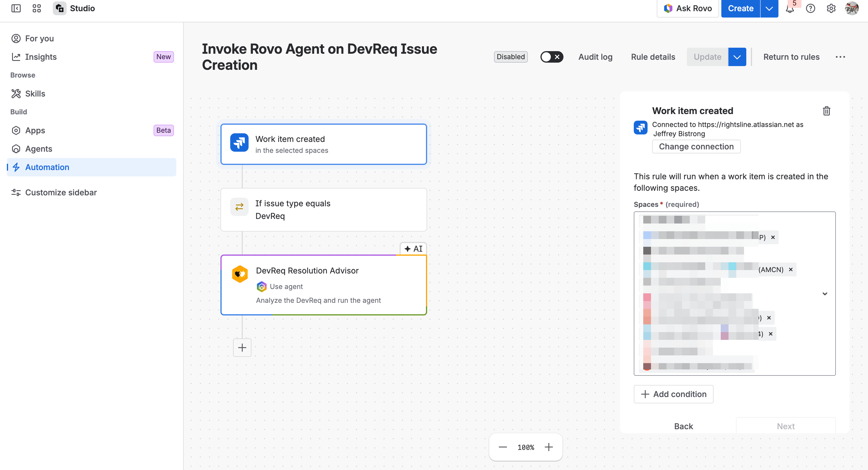Open Agents in the sidebar
868x470 pixels.
click(91, 149)
